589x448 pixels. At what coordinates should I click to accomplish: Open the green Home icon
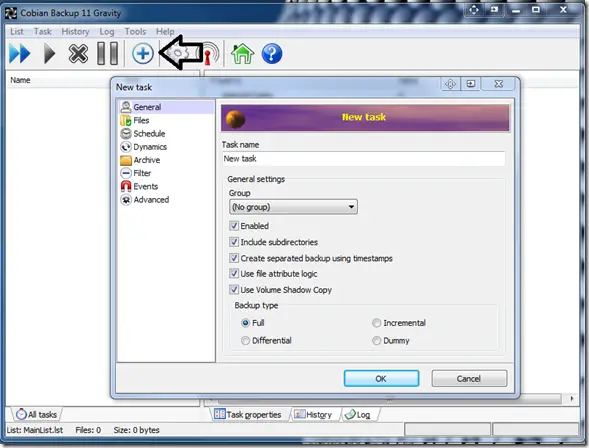242,54
